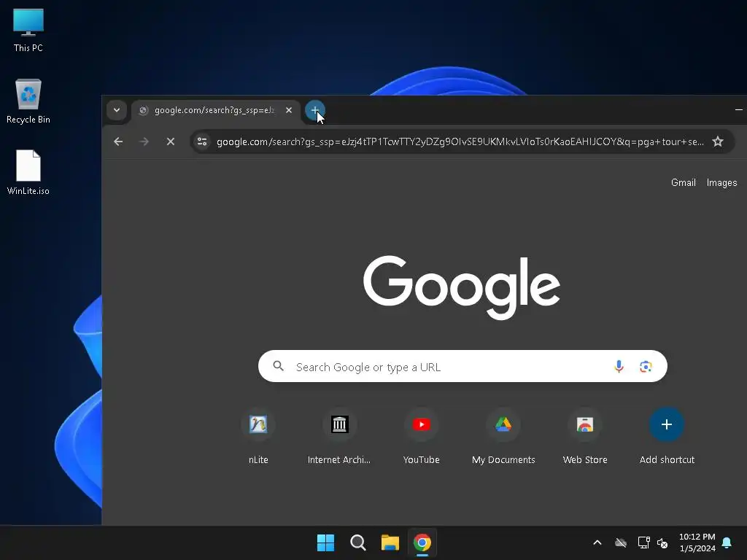Viewport: 747px width, 560px height.
Task: Open the tab search dropdown arrow
Action: click(x=116, y=111)
